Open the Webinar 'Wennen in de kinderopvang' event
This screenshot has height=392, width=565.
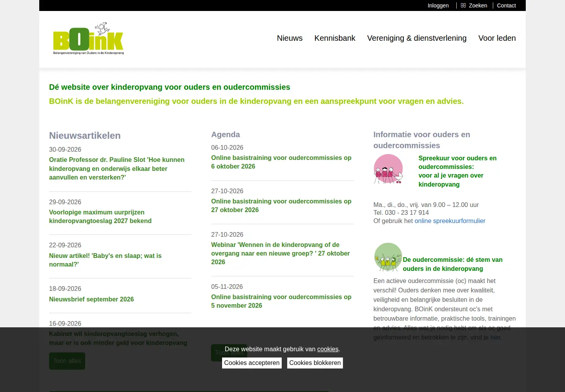(x=281, y=253)
